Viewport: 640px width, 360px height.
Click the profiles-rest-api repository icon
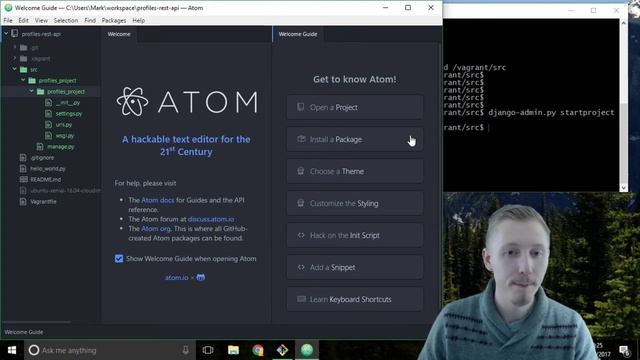point(15,33)
